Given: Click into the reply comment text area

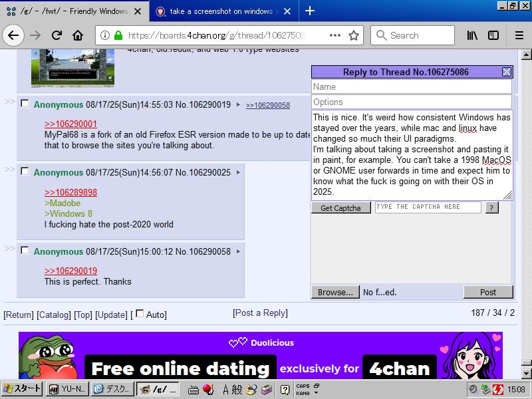Looking at the screenshot, I should 412,155.
